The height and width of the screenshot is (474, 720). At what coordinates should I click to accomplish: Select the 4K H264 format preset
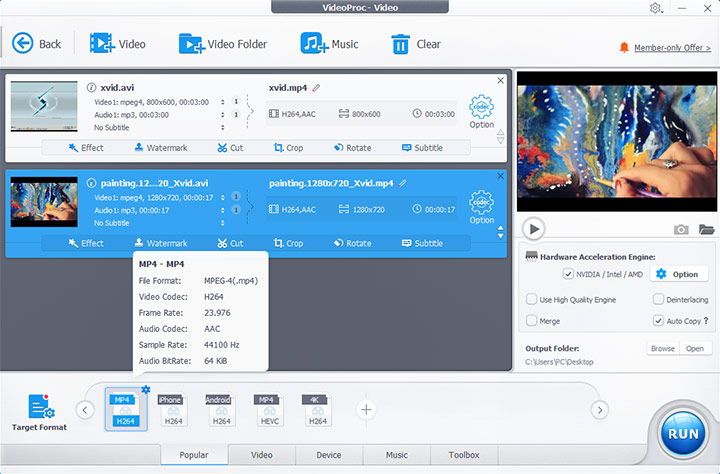coord(317,410)
